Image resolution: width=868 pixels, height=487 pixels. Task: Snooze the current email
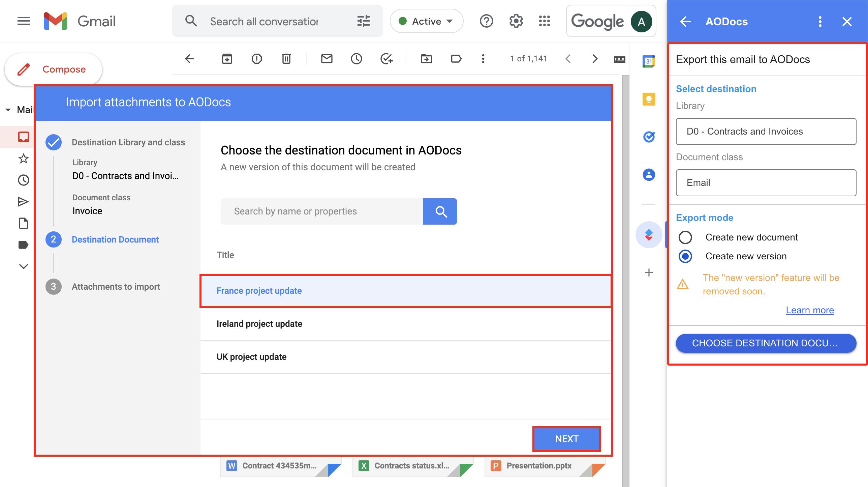356,58
